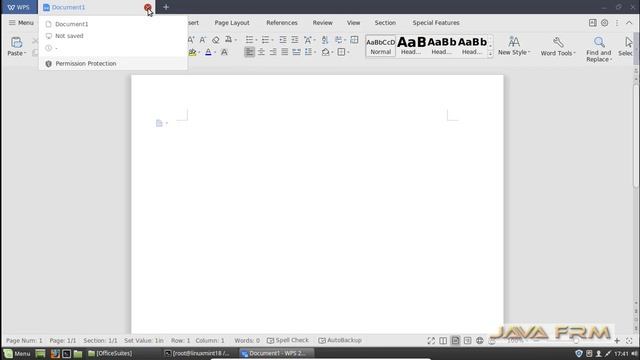Screen dimensions: 640x360
Task: Click the bulleted list icon
Action: [x=249, y=40]
